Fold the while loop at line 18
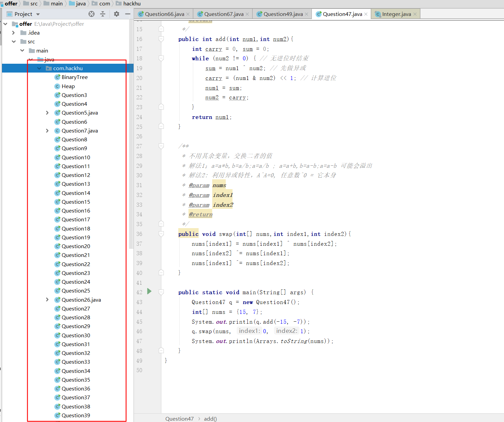The height and width of the screenshot is (422, 504). 161,58
